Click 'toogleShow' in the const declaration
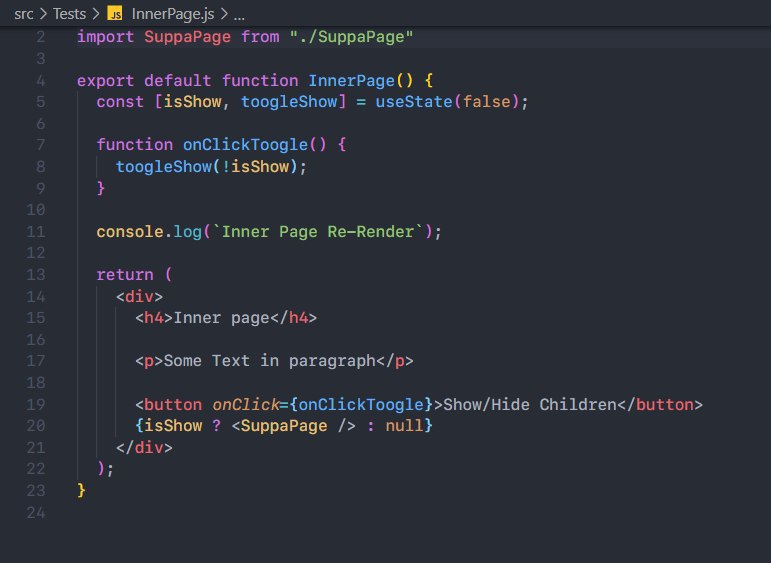771x563 pixels. pyautogui.click(x=289, y=102)
